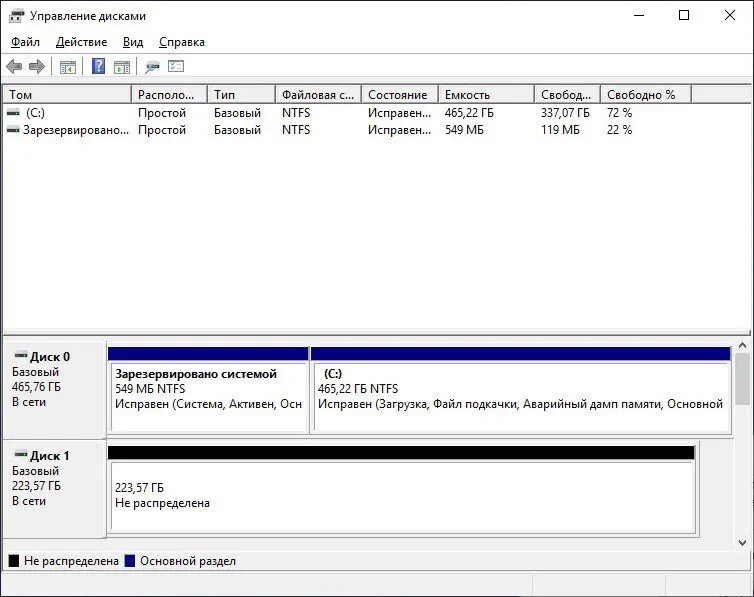The height and width of the screenshot is (597, 754).
Task: Toggle the action pane toolbar icon
Action: click(121, 67)
